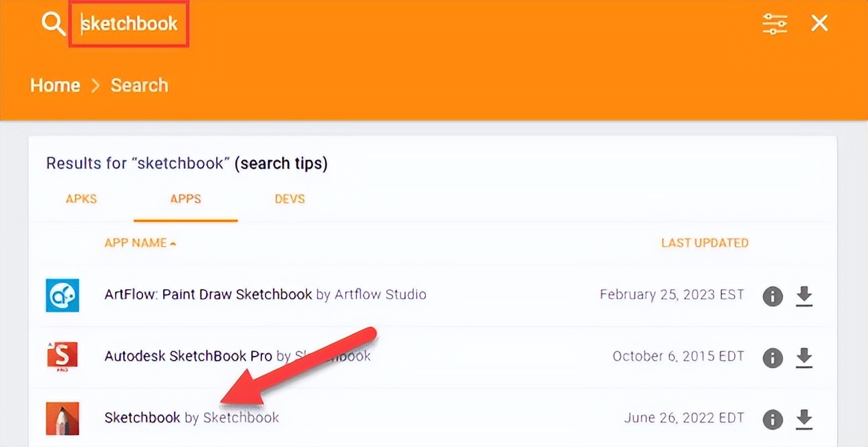
Task: Sort results by LAST UPDATED column
Action: pos(705,243)
